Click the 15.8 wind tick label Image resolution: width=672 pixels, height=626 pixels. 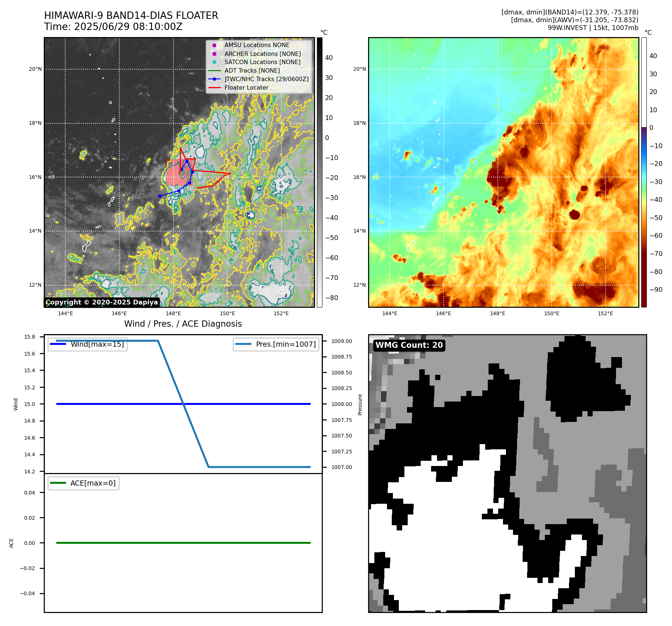tap(30, 337)
